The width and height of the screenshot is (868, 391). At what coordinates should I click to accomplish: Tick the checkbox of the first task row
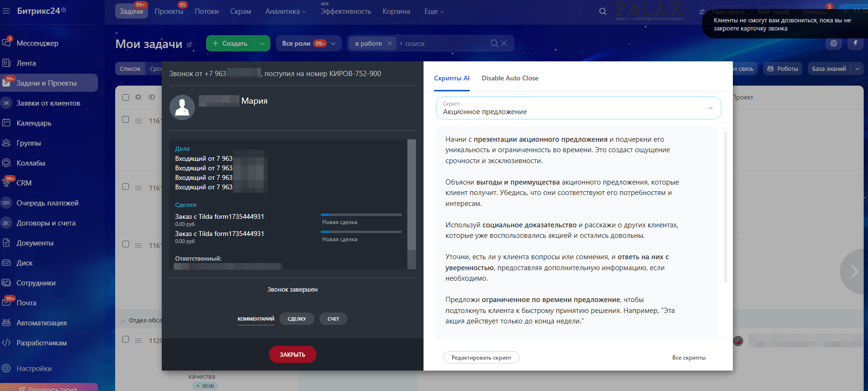[126, 119]
